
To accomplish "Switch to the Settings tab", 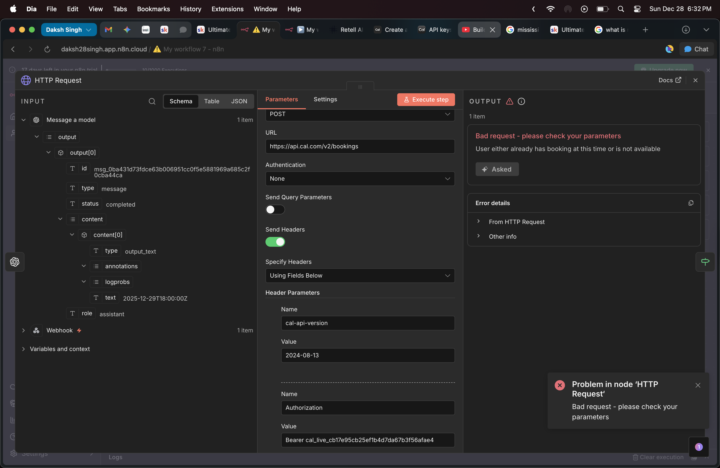I will [x=325, y=99].
